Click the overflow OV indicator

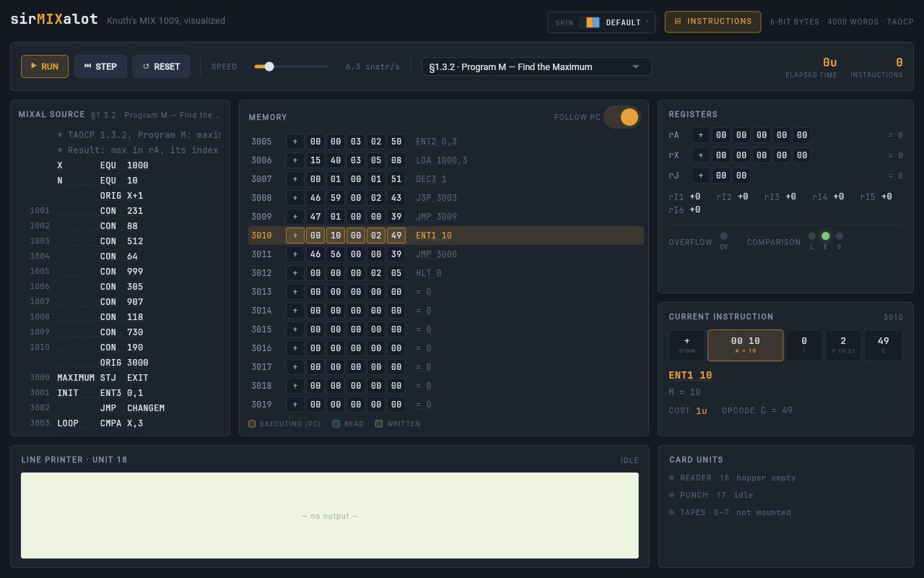pos(723,236)
